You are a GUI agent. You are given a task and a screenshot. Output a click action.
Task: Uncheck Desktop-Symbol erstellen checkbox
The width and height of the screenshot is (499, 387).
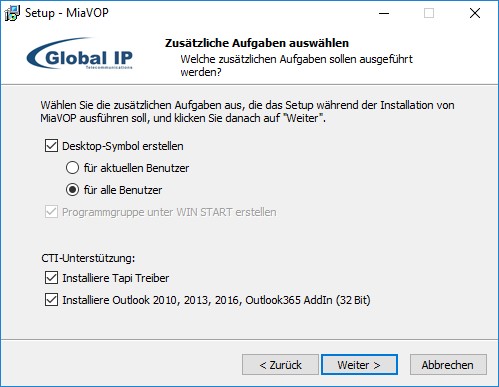[x=51, y=146]
